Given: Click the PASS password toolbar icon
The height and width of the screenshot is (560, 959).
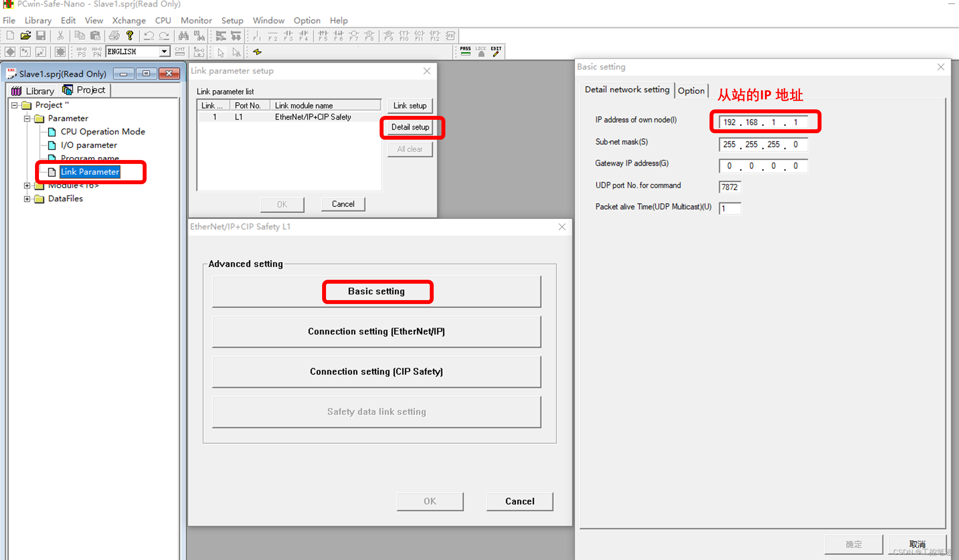Looking at the screenshot, I should click(x=465, y=51).
